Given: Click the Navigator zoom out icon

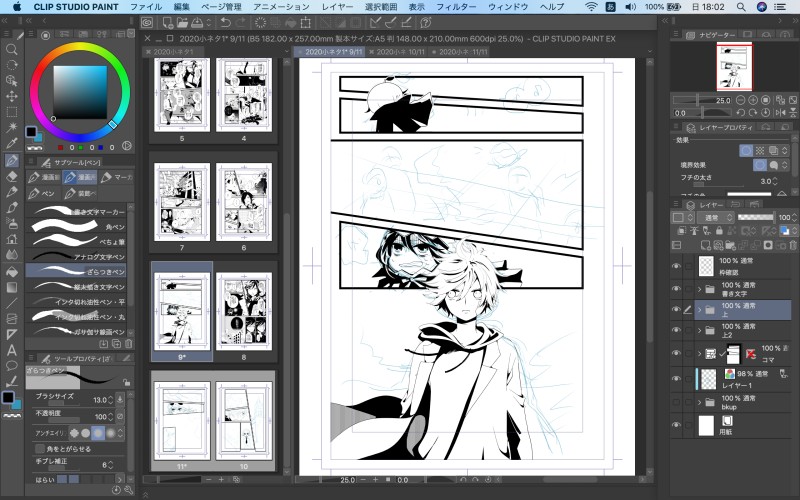Looking at the screenshot, I should 740,100.
